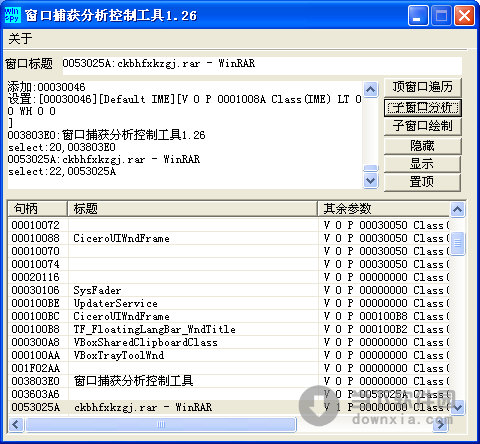This screenshot has width=480, height=444.
Task: Select the row with handle 00010088
Action: pos(229,238)
